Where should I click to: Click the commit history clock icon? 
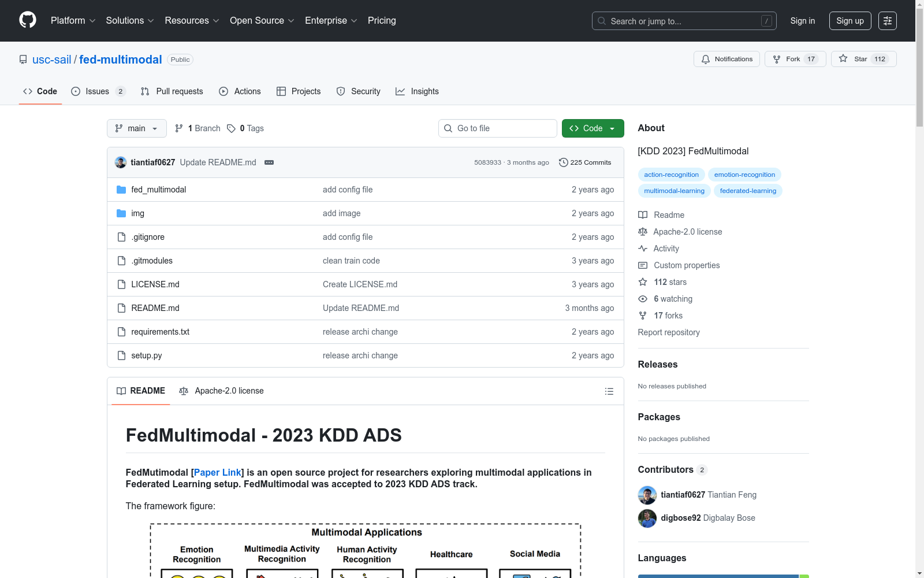(564, 162)
